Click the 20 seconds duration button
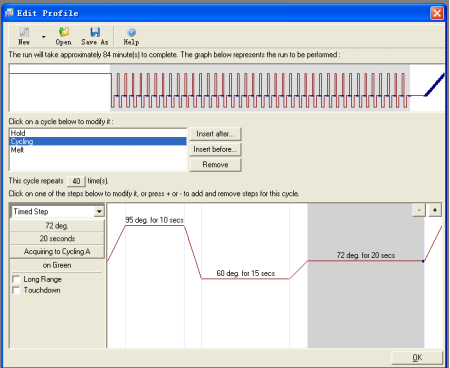The width and height of the screenshot is (450, 368). [x=57, y=238]
